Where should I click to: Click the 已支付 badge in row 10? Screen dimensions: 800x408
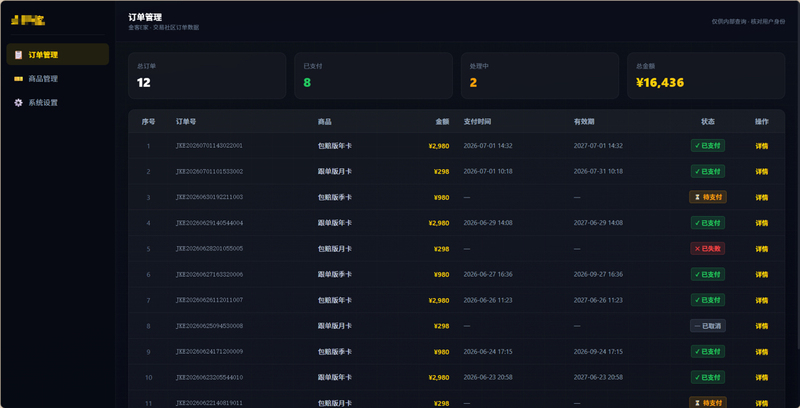point(708,377)
